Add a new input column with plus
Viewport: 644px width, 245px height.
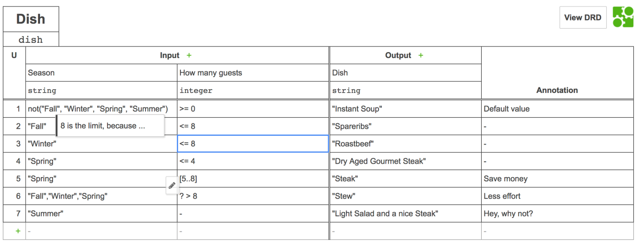[x=189, y=55]
